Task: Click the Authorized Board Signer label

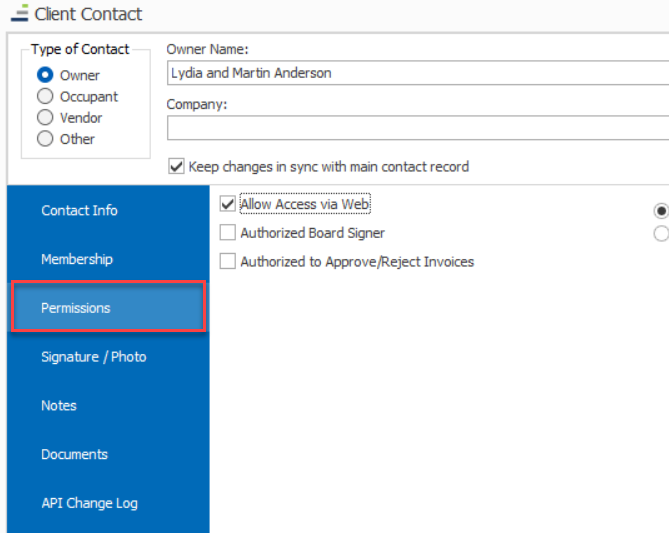Action: click(x=312, y=233)
